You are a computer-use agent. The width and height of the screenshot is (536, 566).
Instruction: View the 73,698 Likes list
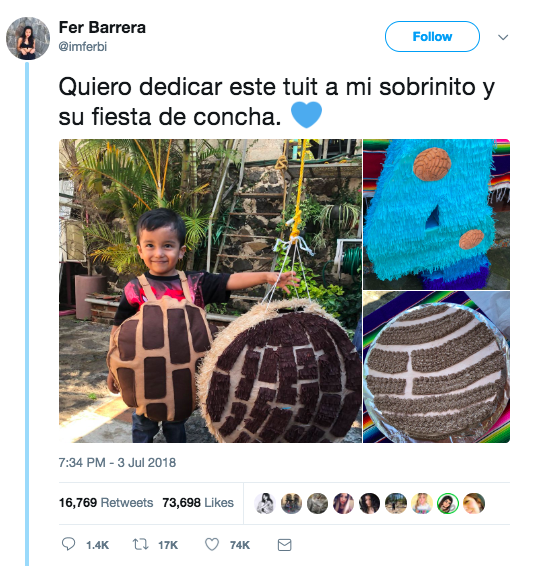pyautogui.click(x=198, y=502)
